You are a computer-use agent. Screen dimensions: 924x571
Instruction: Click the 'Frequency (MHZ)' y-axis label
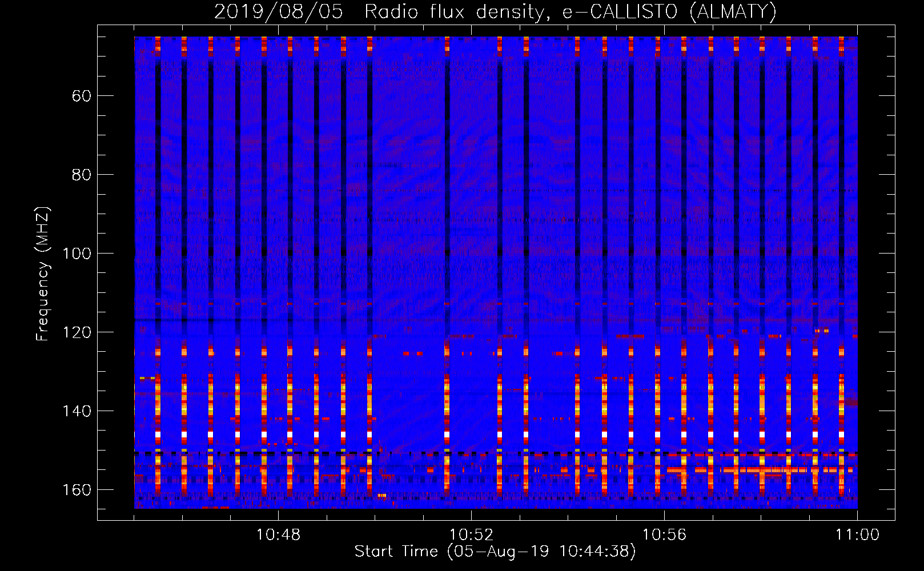[x=43, y=274]
